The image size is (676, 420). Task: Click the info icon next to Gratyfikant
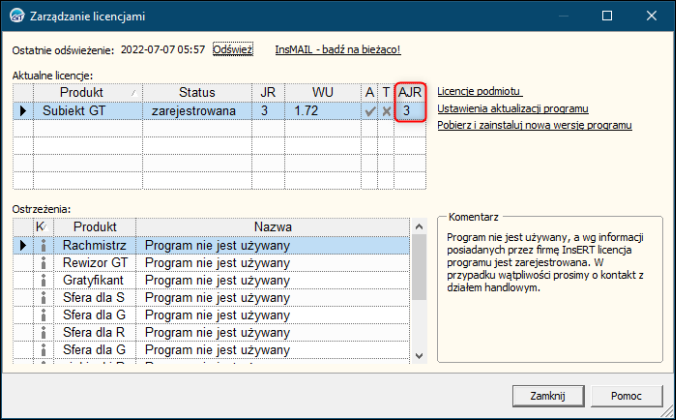click(43, 280)
